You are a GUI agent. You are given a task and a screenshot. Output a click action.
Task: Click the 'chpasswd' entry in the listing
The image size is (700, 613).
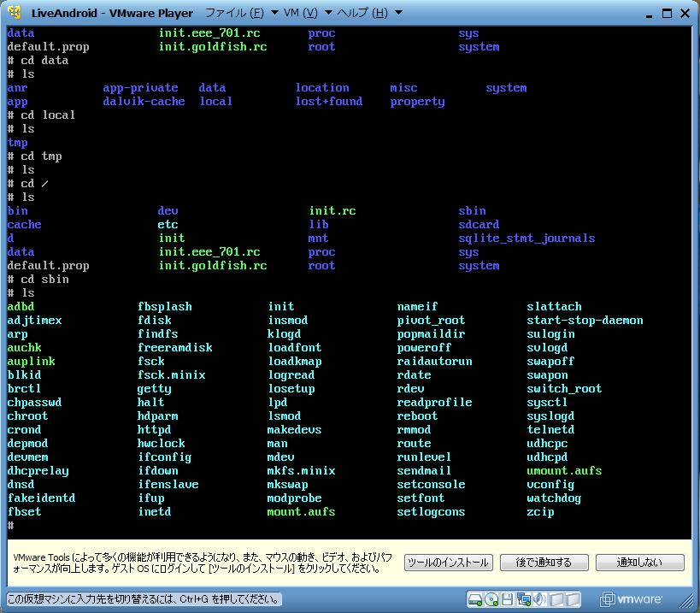point(34,403)
